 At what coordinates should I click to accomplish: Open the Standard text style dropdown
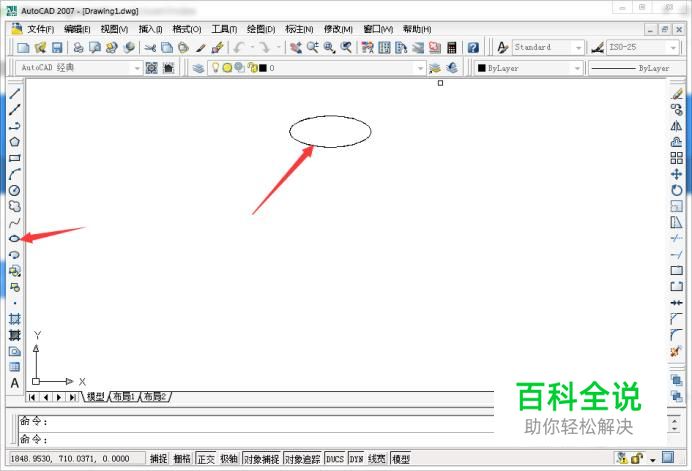(579, 47)
